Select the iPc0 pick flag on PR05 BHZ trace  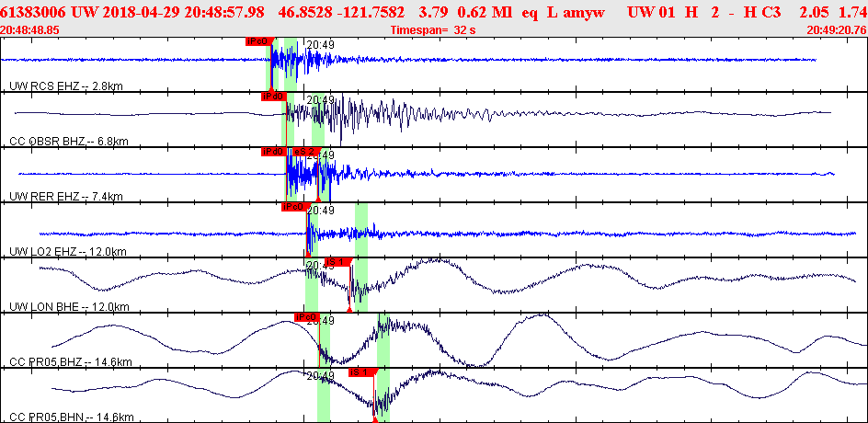pos(307,317)
